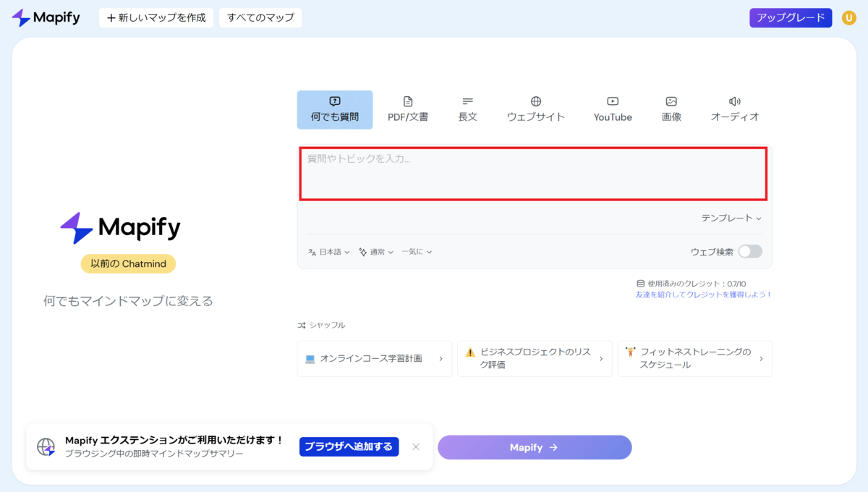Click the 質問やトピックを入力 input field
Image resolution: width=868 pixels, height=492 pixels.
534,172
